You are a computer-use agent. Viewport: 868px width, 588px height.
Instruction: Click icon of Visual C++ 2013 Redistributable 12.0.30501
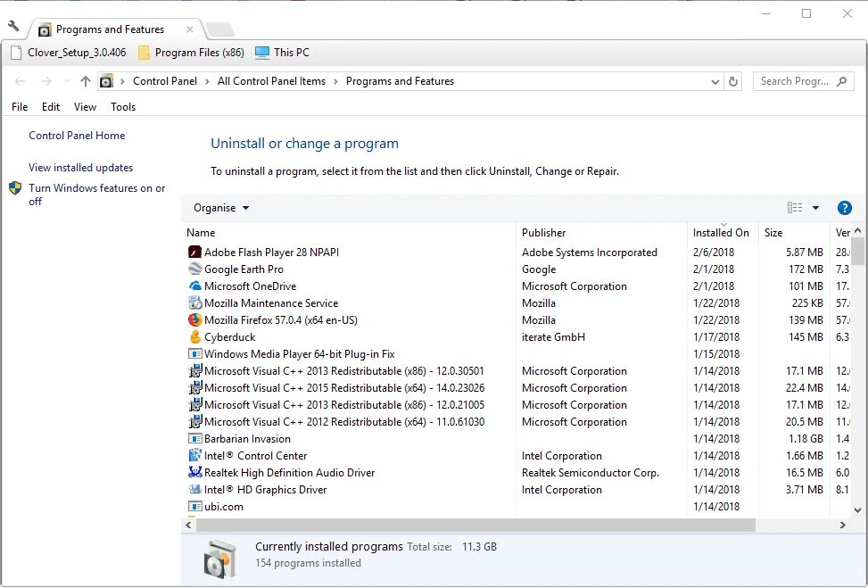(194, 371)
